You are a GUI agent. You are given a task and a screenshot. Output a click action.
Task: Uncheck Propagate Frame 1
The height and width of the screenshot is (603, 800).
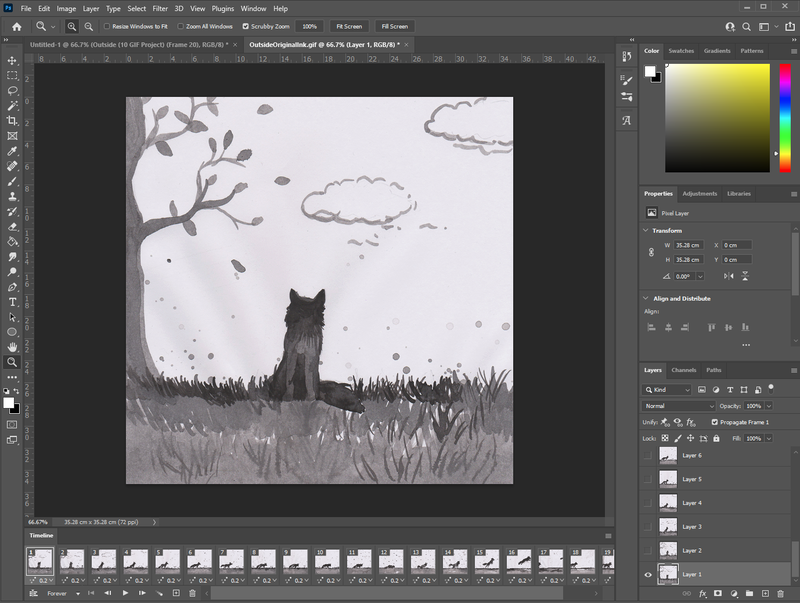[x=714, y=422]
